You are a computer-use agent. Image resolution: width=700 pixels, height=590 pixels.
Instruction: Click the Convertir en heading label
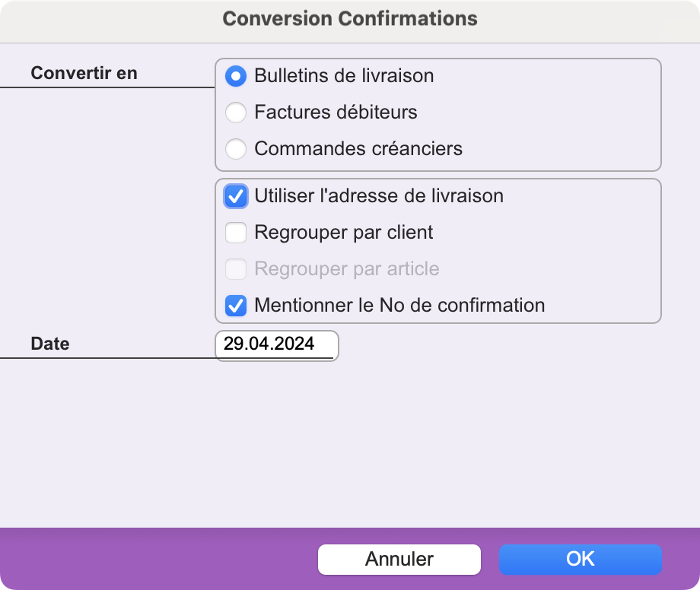point(84,73)
